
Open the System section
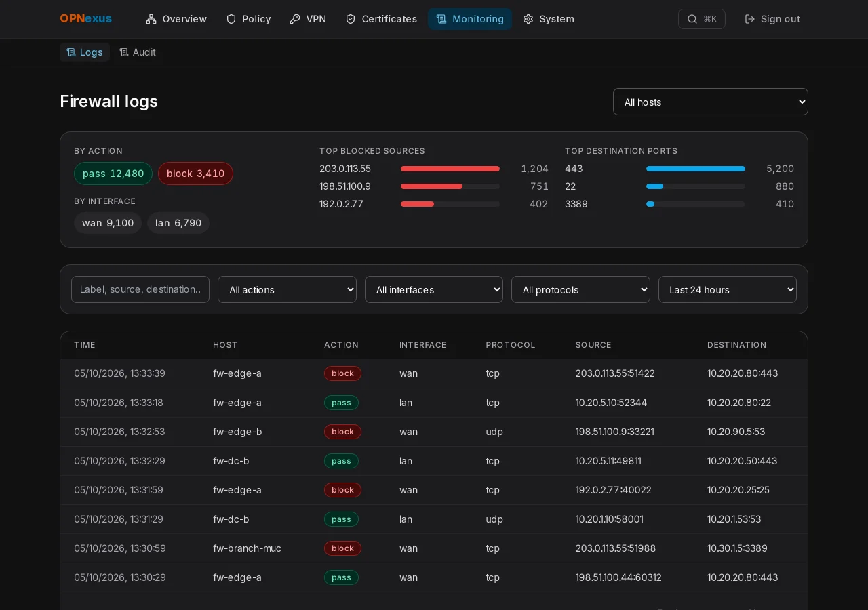549,19
